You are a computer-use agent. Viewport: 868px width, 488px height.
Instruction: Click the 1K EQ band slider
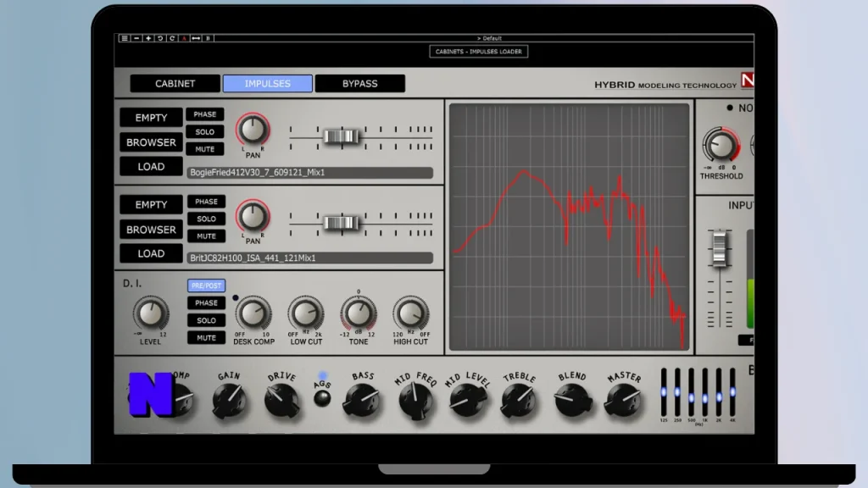(x=704, y=392)
